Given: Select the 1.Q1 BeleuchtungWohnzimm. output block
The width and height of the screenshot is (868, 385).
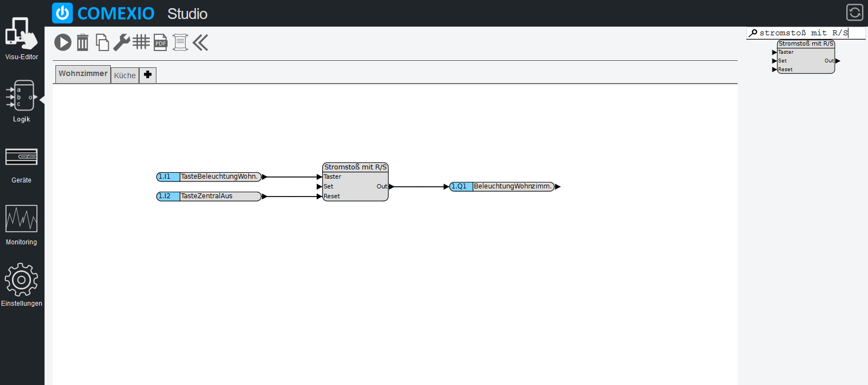Looking at the screenshot, I should pos(502,186).
